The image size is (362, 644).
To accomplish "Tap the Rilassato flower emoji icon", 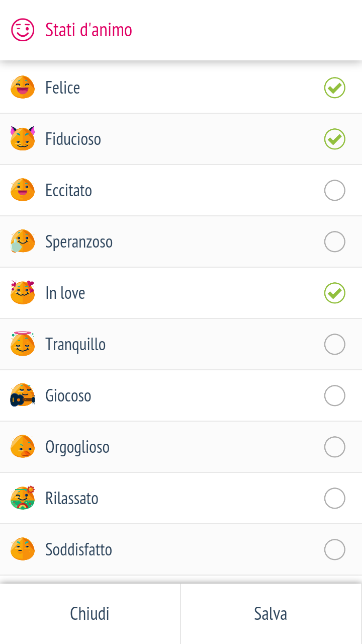I will 23,498.
